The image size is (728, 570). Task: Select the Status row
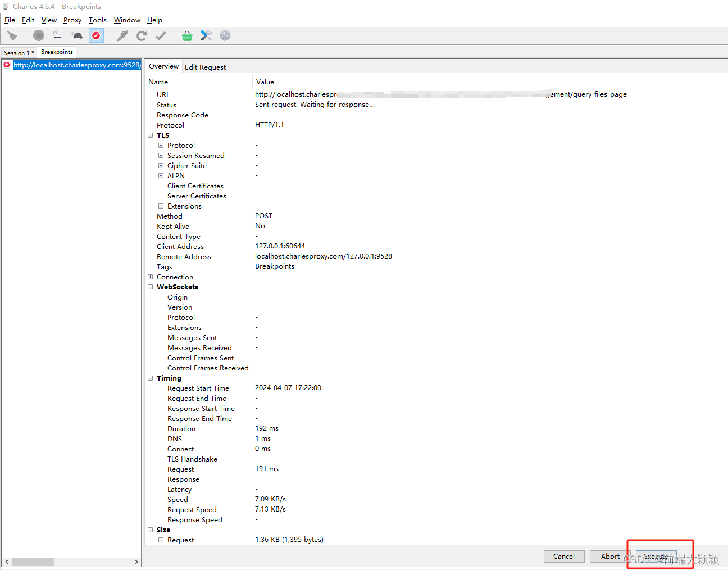click(x=436, y=105)
